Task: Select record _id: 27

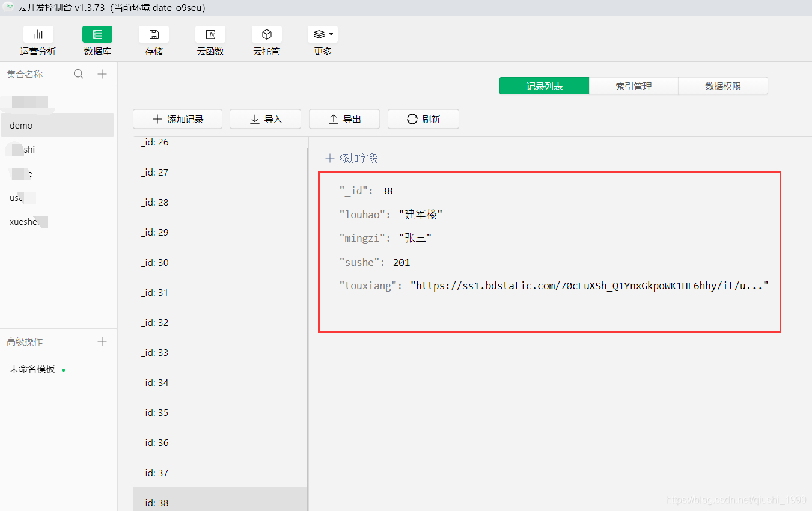Action: click(219, 172)
